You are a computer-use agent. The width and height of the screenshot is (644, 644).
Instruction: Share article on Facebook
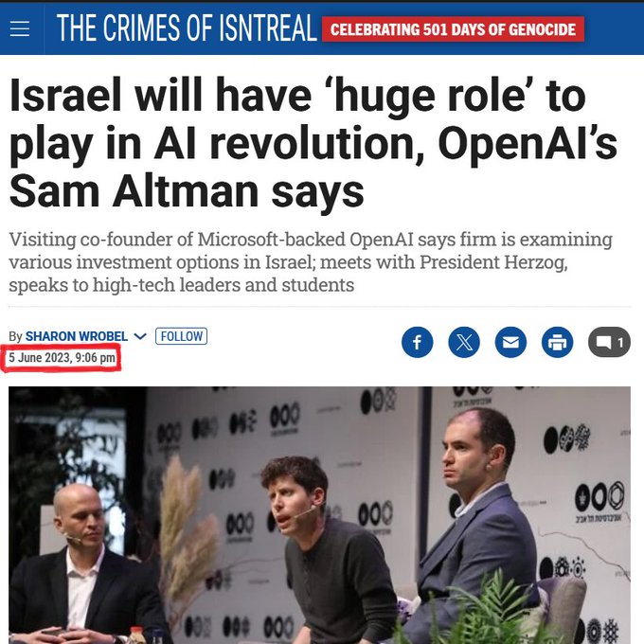[x=417, y=342]
